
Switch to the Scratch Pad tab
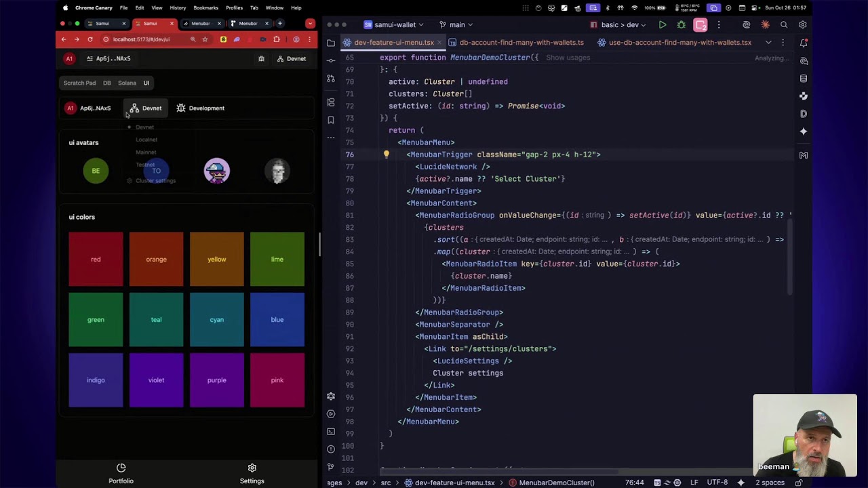pos(79,83)
